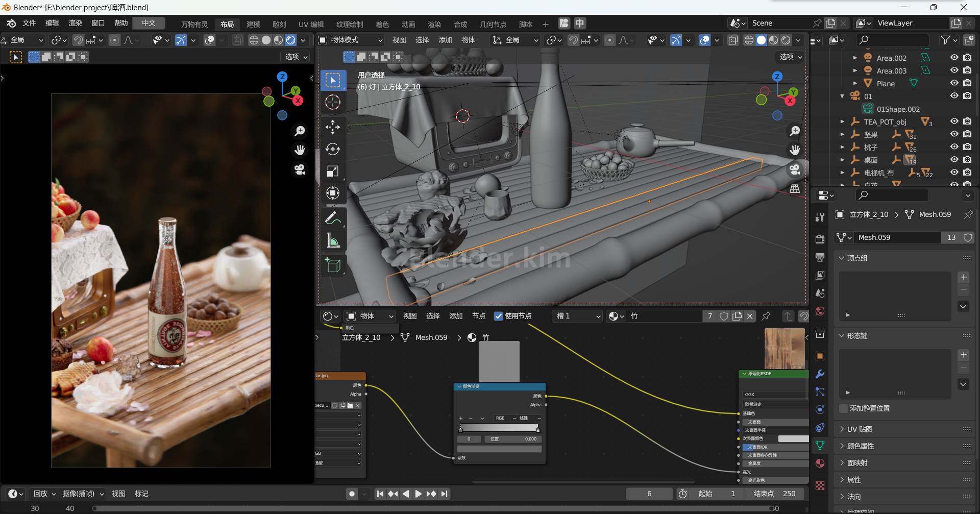The height and width of the screenshot is (514, 980).
Task: Open the 渲染 menu in top bar
Action: pyautogui.click(x=75, y=23)
